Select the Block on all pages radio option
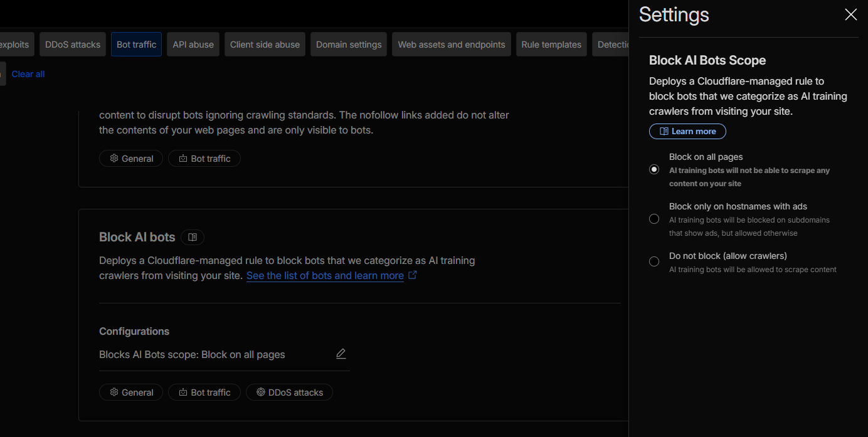This screenshot has width=868, height=437. coord(654,169)
